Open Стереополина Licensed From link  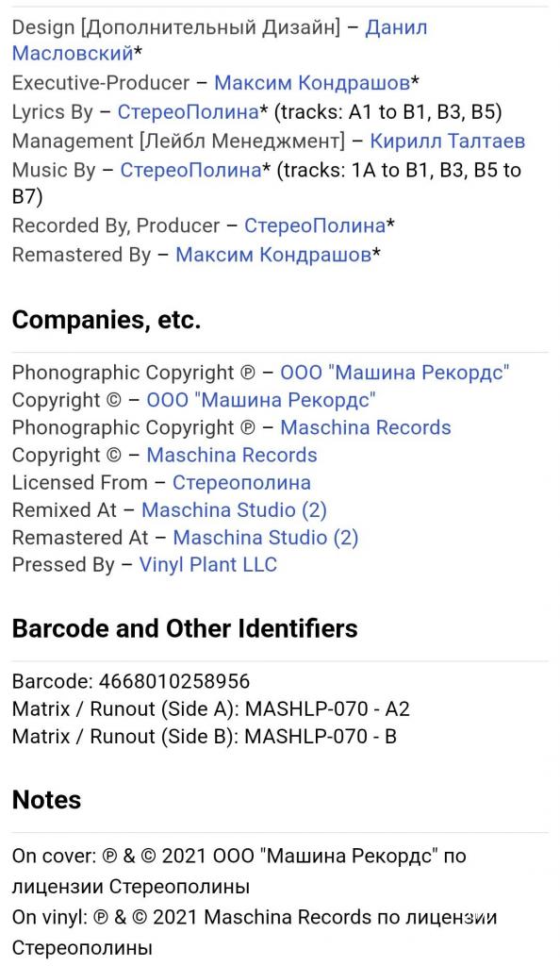tap(241, 482)
